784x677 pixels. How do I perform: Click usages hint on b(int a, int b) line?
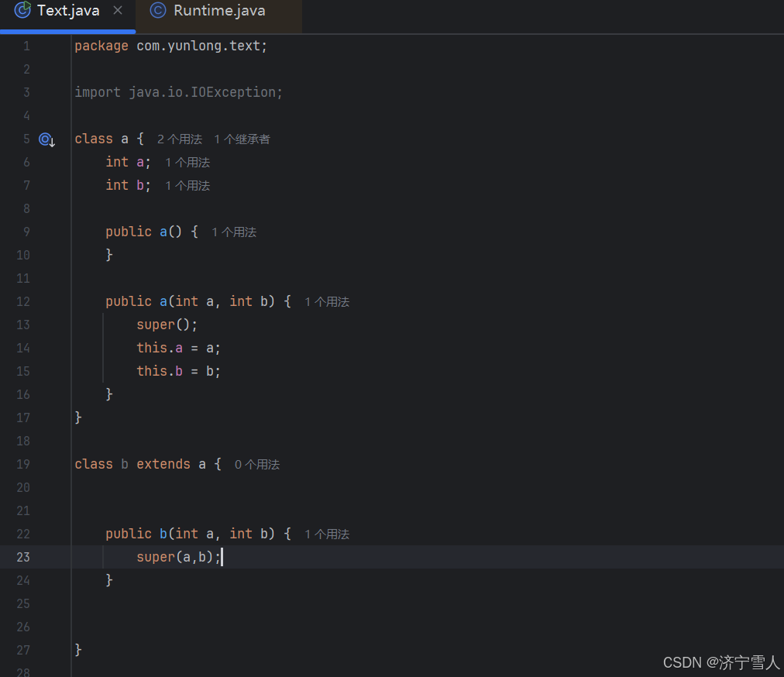click(327, 534)
